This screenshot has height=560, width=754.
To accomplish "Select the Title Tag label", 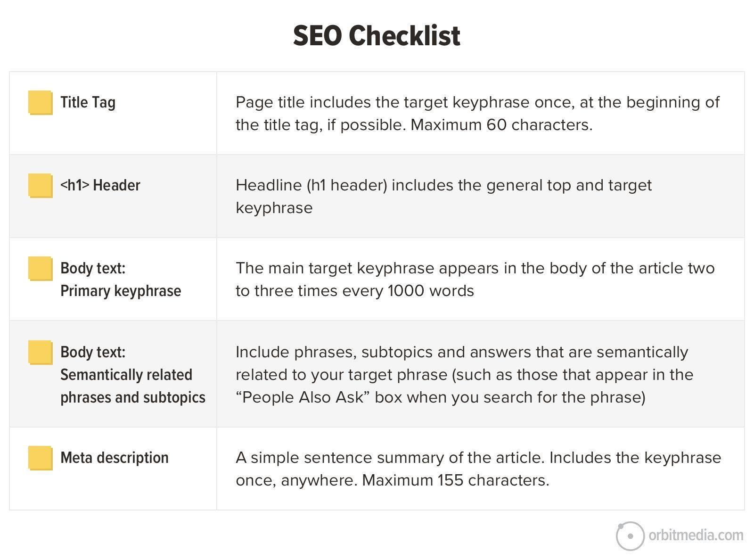I will click(88, 102).
